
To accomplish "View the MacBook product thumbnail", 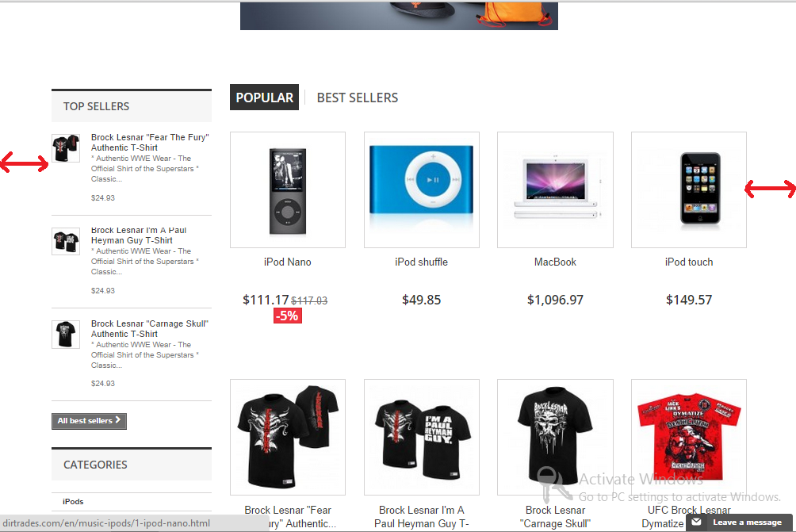I will [x=555, y=189].
